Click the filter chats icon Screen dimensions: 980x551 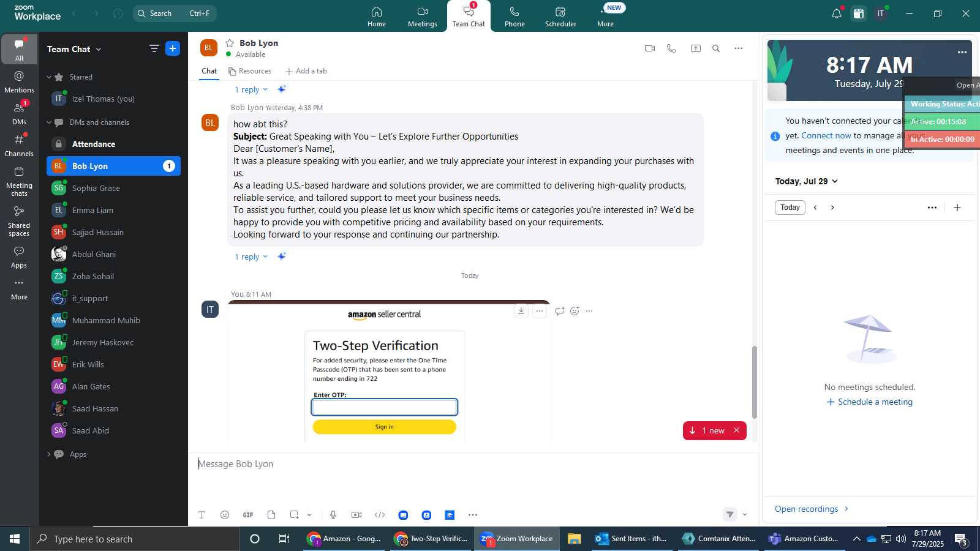coord(154,48)
